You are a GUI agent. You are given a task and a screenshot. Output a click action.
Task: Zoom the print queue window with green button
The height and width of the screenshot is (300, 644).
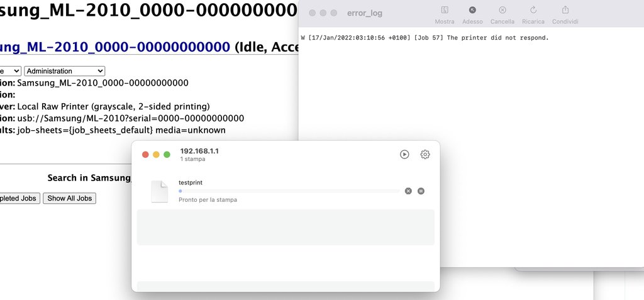(167, 155)
